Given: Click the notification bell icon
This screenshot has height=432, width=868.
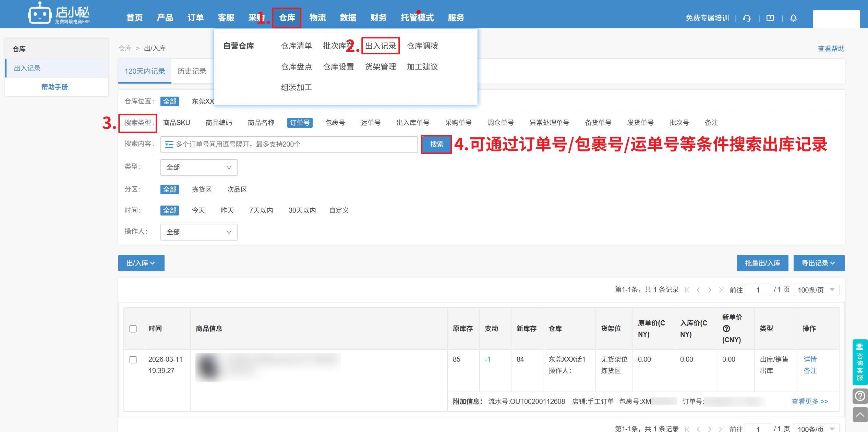Looking at the screenshot, I should (793, 18).
